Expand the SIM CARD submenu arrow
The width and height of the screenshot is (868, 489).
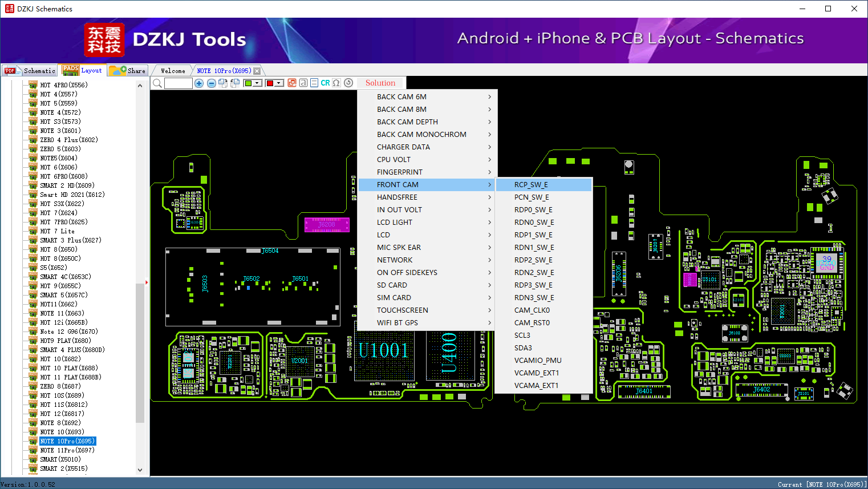pos(489,298)
